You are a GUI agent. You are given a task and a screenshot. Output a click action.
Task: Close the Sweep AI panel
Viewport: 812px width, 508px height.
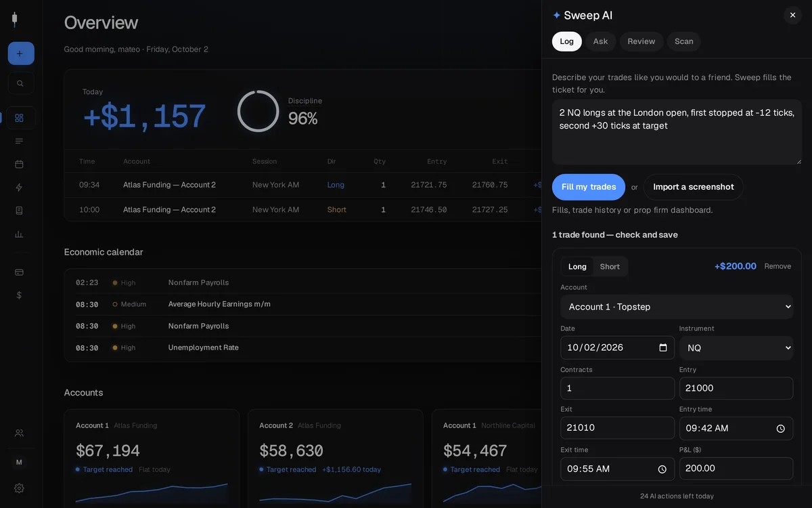point(792,15)
